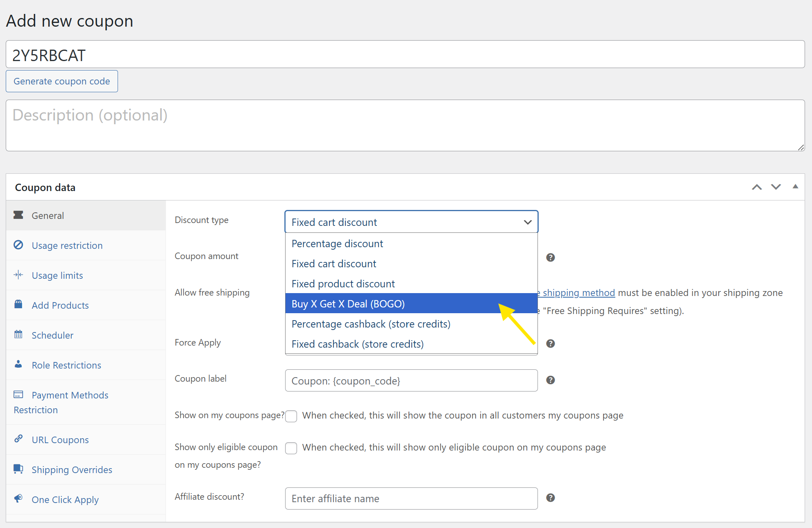Switch to Role Restrictions tab
812x528 pixels.
pos(66,365)
